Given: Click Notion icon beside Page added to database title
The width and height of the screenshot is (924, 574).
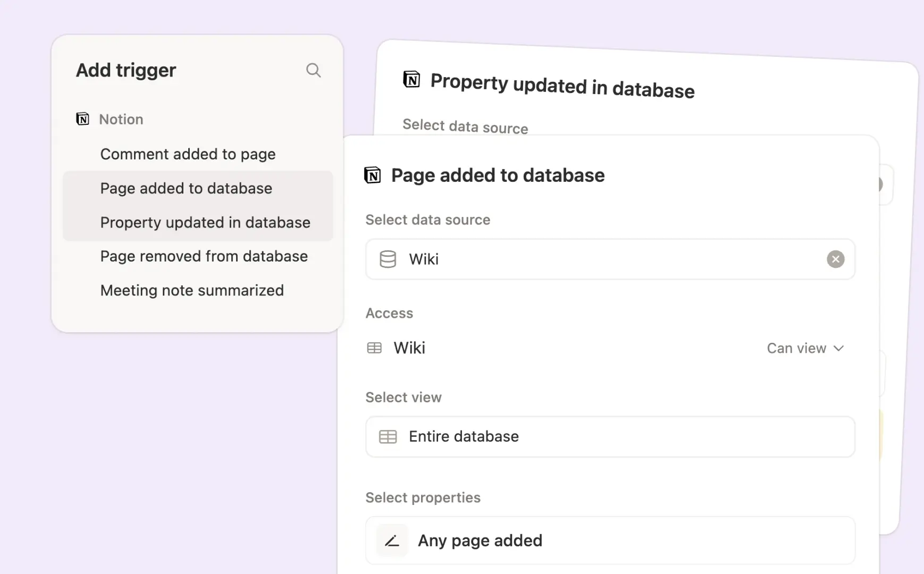Looking at the screenshot, I should (372, 175).
